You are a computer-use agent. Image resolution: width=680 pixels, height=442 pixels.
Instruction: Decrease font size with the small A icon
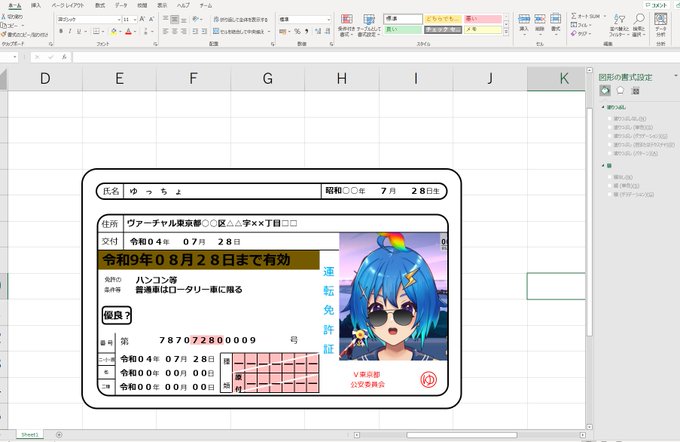tap(151, 20)
